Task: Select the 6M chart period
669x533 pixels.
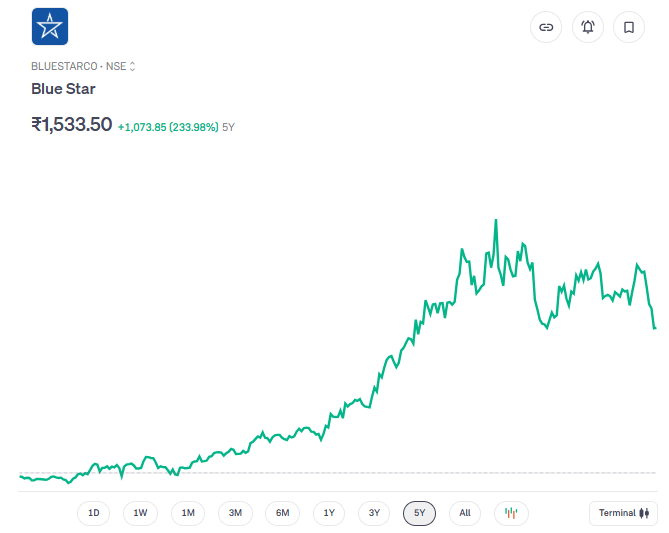Action: point(283,513)
